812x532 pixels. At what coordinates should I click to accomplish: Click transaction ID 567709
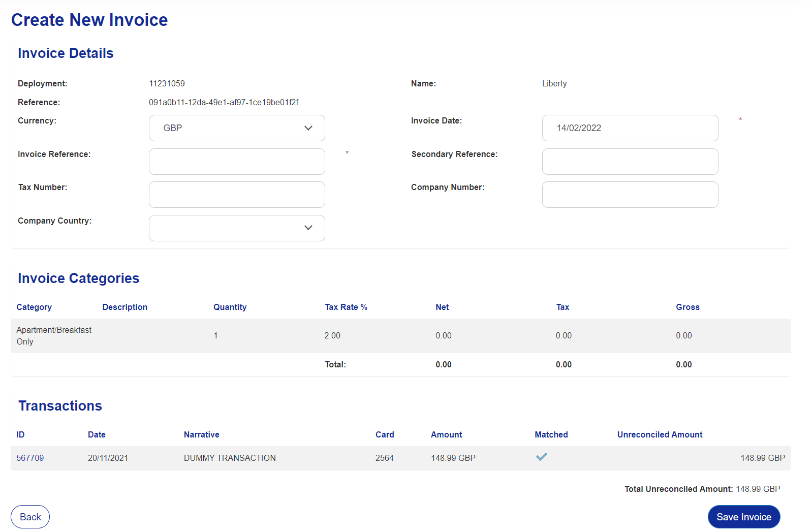click(x=30, y=458)
